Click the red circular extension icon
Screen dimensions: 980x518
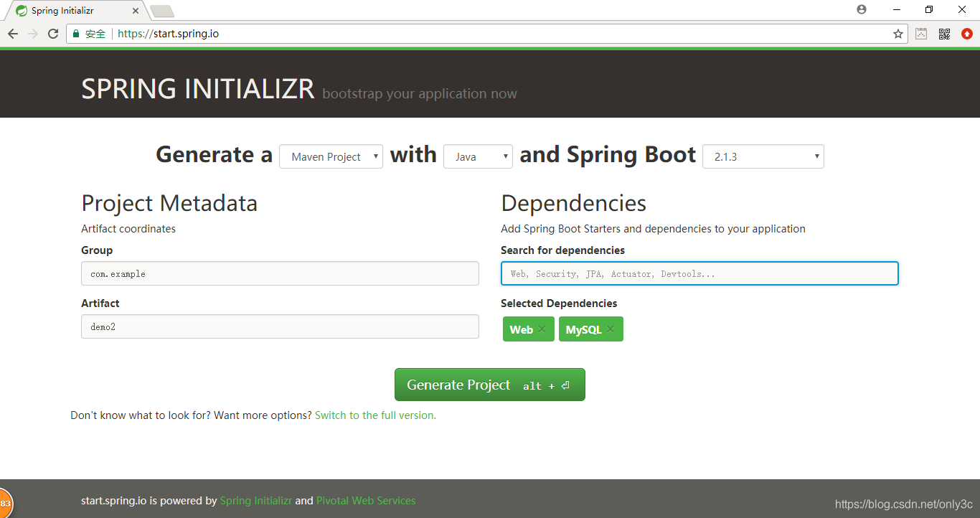tap(967, 34)
